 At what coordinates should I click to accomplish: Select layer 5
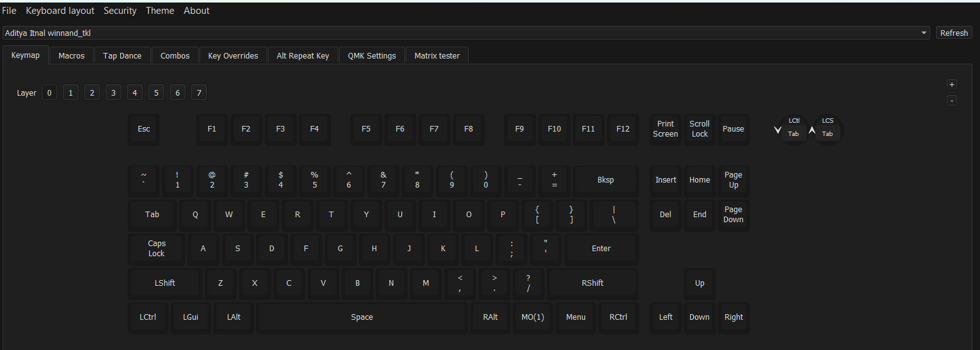coord(156,93)
